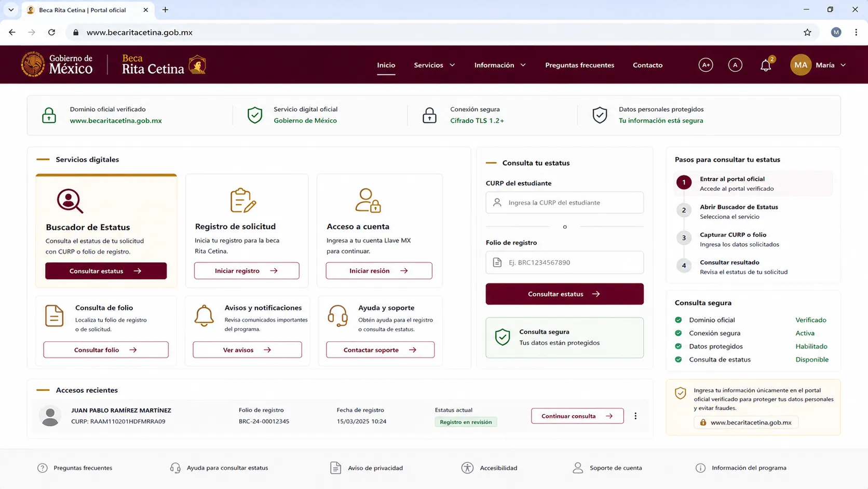Click the Contactar soporte button
This screenshot has width=868, height=489.
pos(380,350)
